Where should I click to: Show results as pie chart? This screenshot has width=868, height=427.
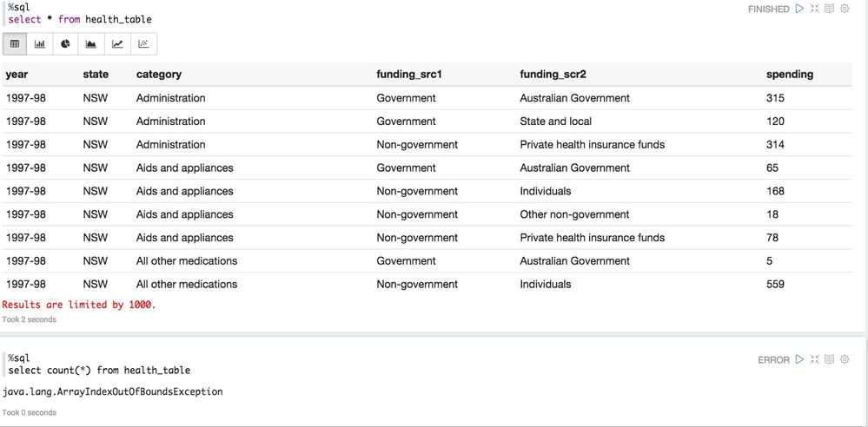click(x=65, y=43)
